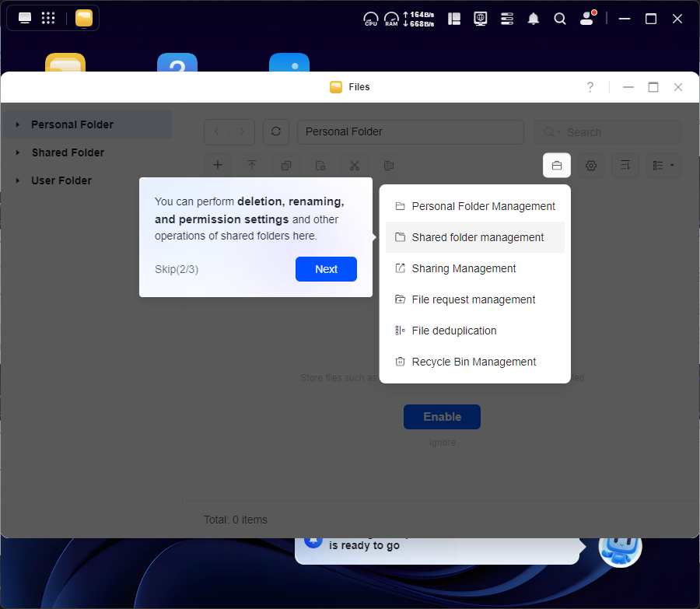Image resolution: width=700 pixels, height=609 pixels.
Task: Expand the User Folder tree node
Action: pos(18,180)
